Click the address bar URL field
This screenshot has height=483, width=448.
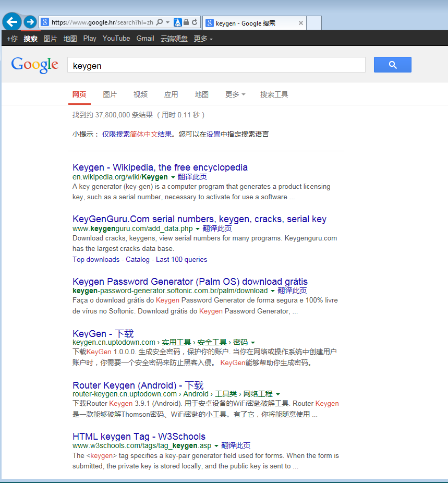(102, 22)
